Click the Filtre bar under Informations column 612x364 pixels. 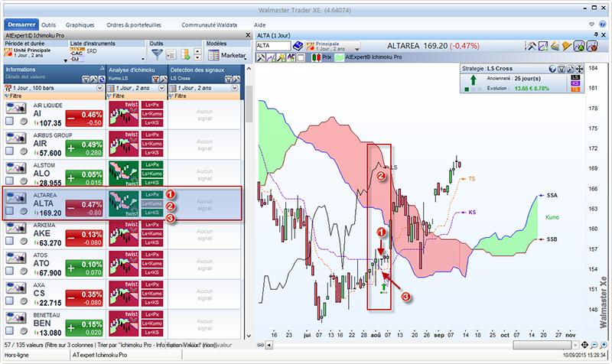click(54, 96)
